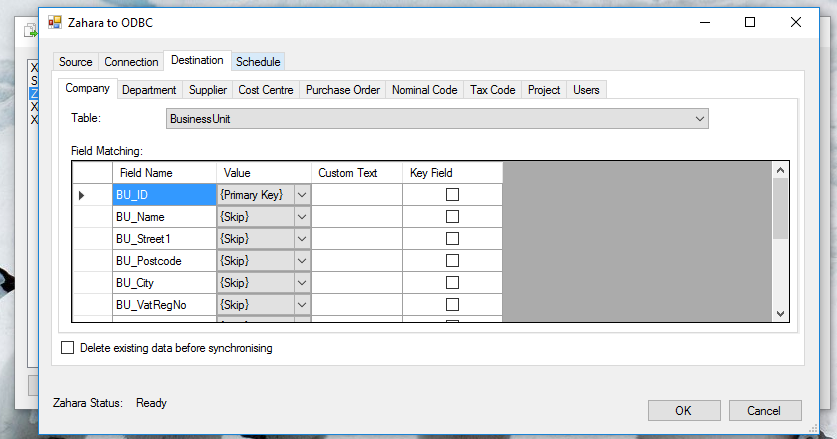Click the field grid vertical scrollbar thumb
This screenshot has height=439, width=837.
[780, 209]
